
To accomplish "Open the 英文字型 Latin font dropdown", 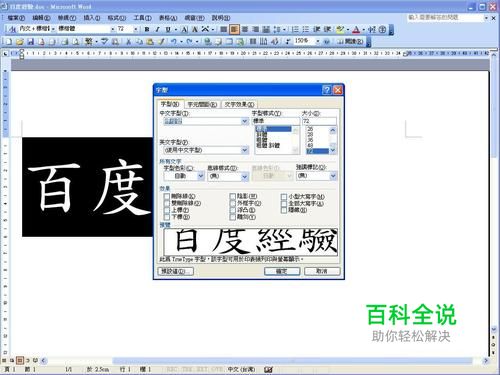I will (245, 150).
